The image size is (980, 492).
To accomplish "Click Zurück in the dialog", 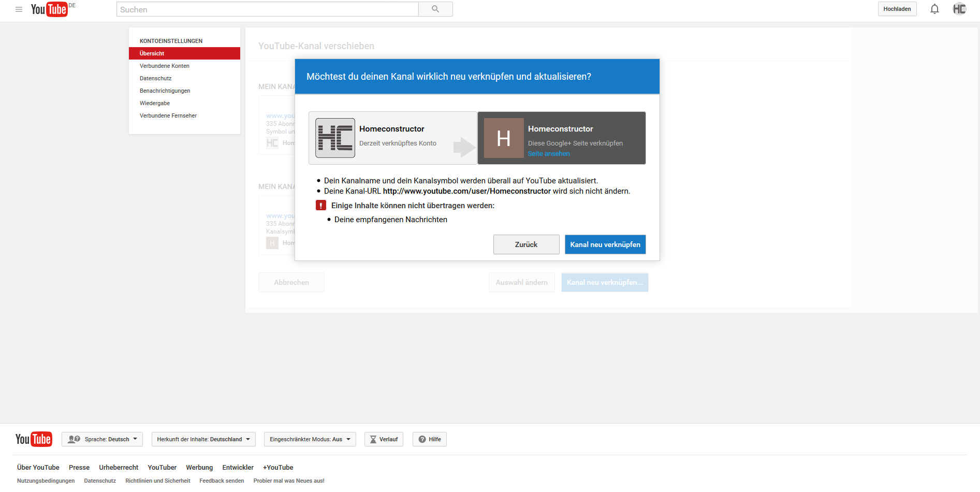I will (x=526, y=244).
